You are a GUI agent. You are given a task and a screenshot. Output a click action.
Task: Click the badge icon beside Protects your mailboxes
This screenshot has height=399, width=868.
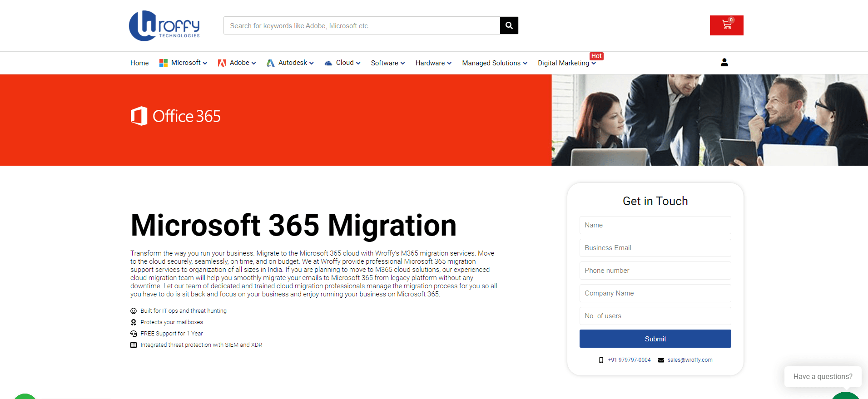click(134, 322)
